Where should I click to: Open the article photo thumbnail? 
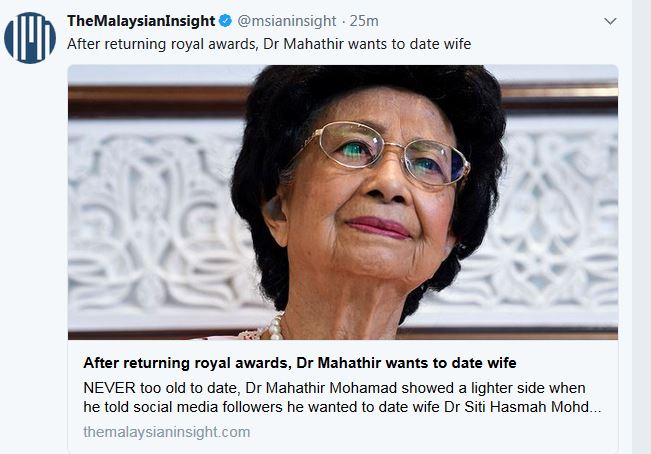click(x=342, y=202)
